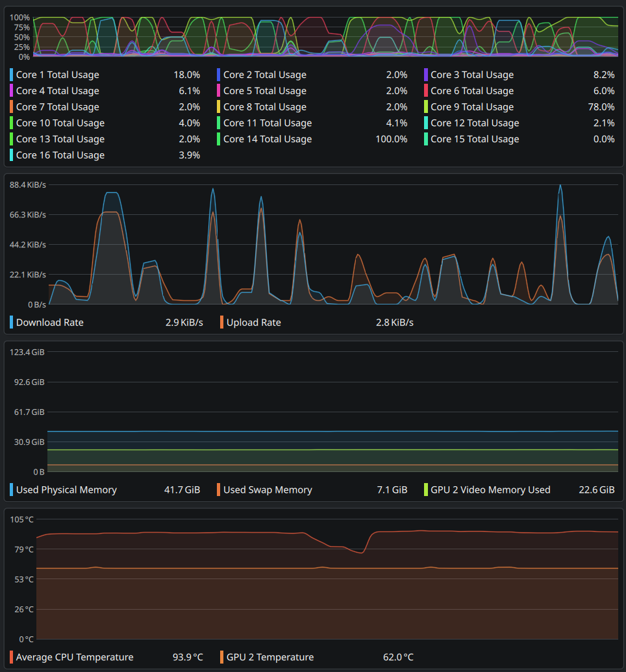
Task: Select the Core 13 Total Usage label
Action: [x=60, y=139]
